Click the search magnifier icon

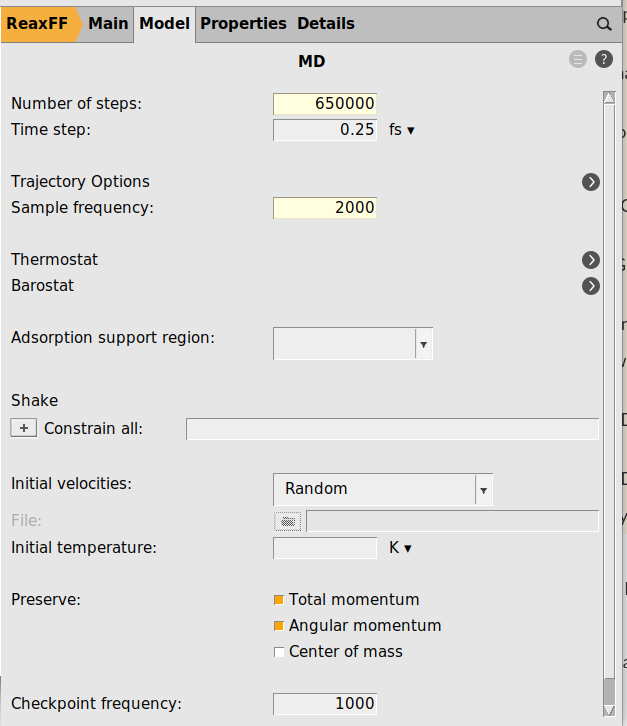[604, 24]
